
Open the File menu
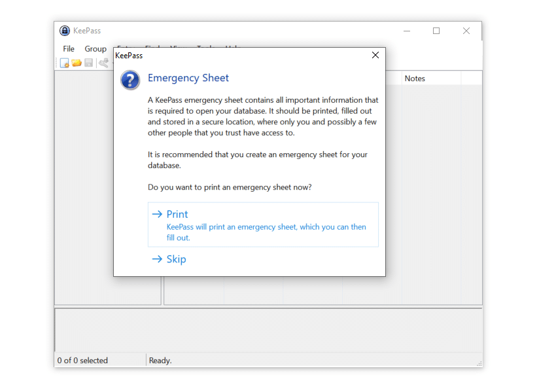tap(69, 48)
